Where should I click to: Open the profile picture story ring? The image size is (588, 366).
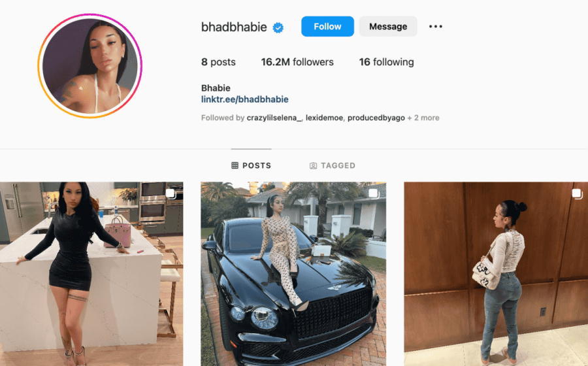(x=90, y=66)
